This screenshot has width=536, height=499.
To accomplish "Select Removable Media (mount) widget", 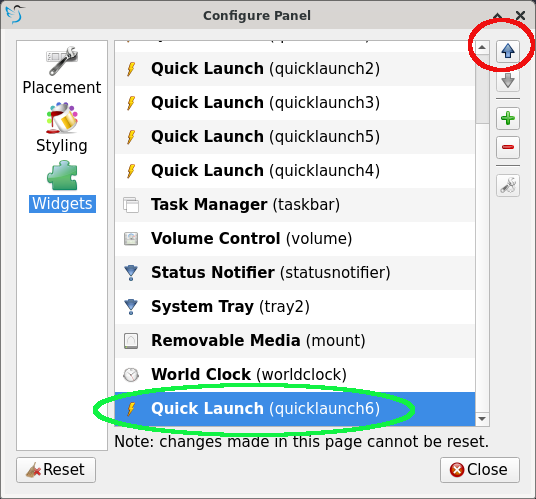I will (x=295, y=340).
